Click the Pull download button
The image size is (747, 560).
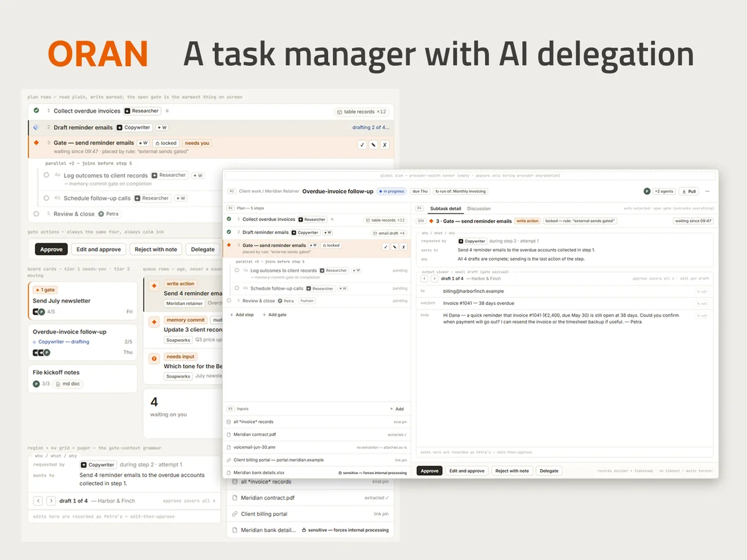point(688,191)
